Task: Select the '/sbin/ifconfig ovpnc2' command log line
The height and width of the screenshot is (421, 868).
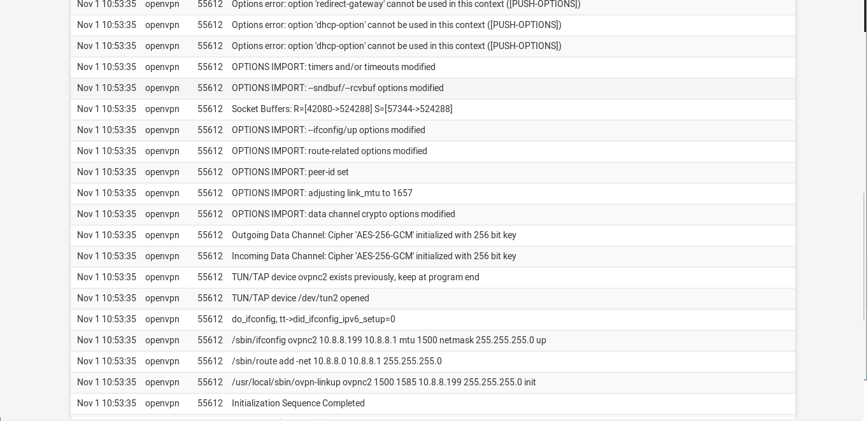Action: click(x=388, y=340)
